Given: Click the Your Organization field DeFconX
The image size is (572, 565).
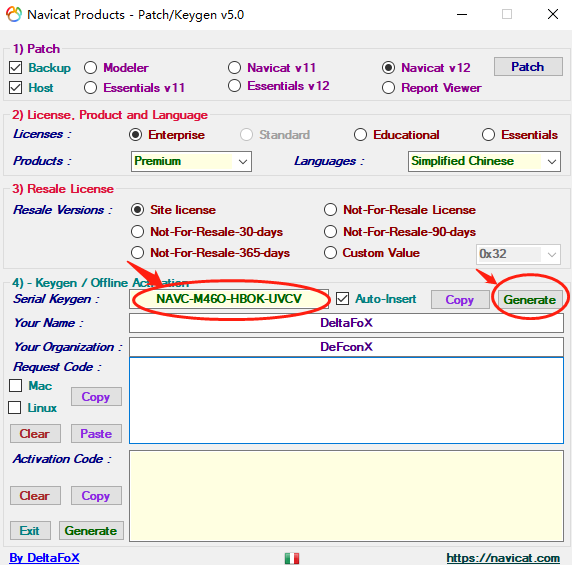Looking at the screenshot, I should (347, 347).
